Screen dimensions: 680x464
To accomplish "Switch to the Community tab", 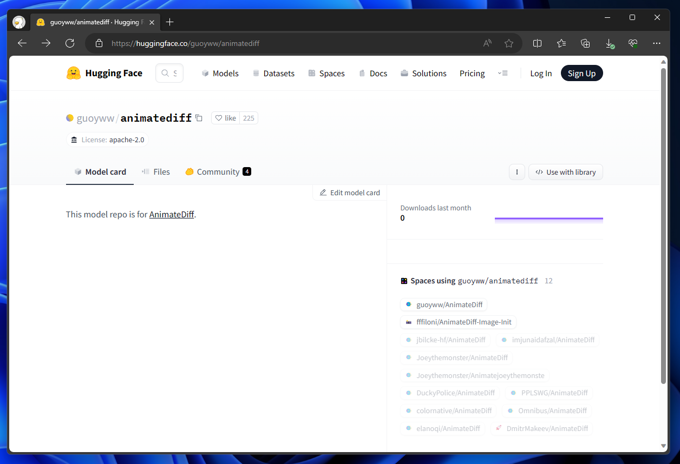I will (x=218, y=172).
